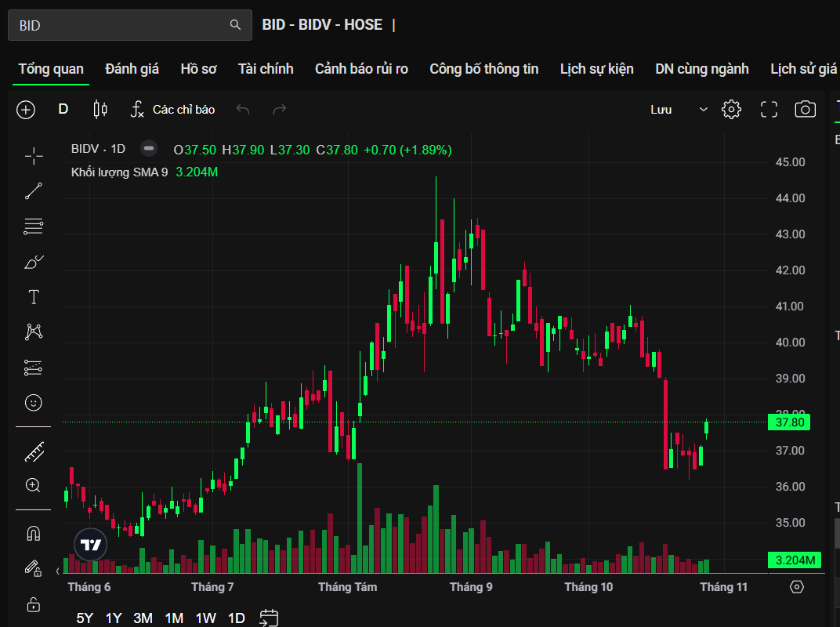Open the emoji icons tool
The width and height of the screenshot is (840, 627).
34,402
